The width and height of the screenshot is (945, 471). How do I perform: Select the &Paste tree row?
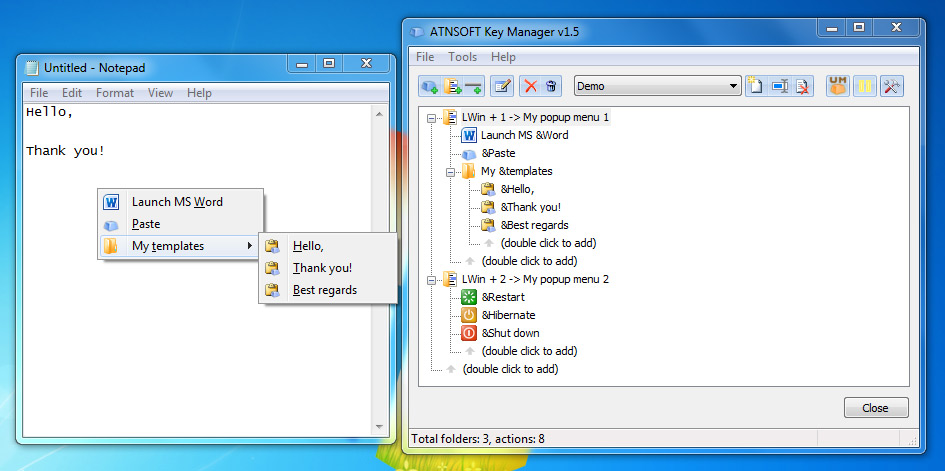coord(498,153)
